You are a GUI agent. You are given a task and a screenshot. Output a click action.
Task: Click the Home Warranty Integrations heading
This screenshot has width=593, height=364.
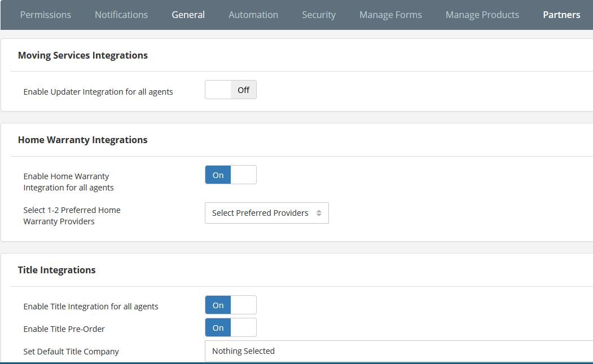point(82,140)
